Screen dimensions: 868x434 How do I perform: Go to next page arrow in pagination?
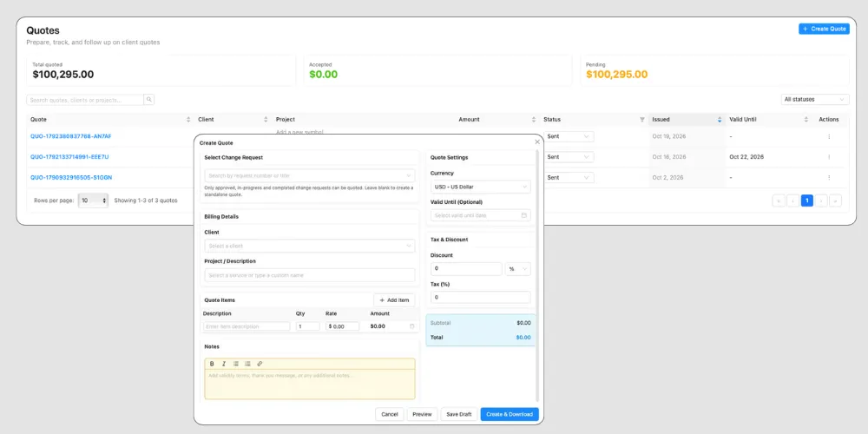821,201
